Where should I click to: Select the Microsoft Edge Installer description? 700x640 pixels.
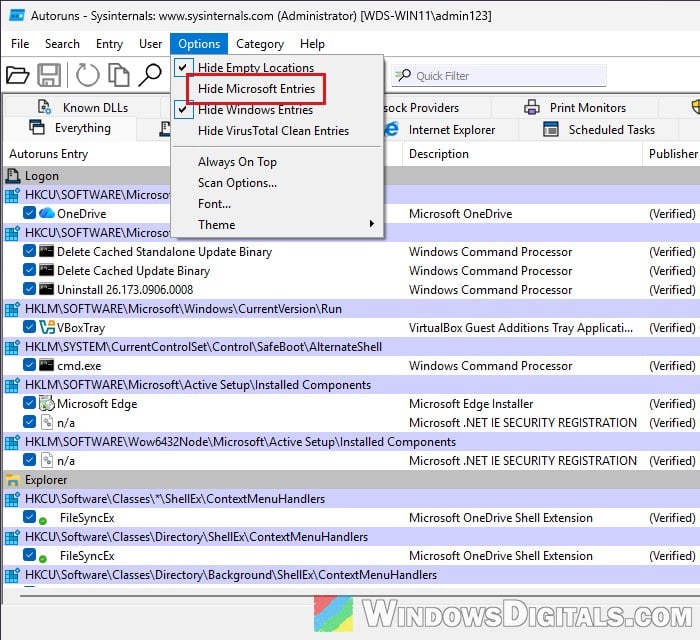471,403
